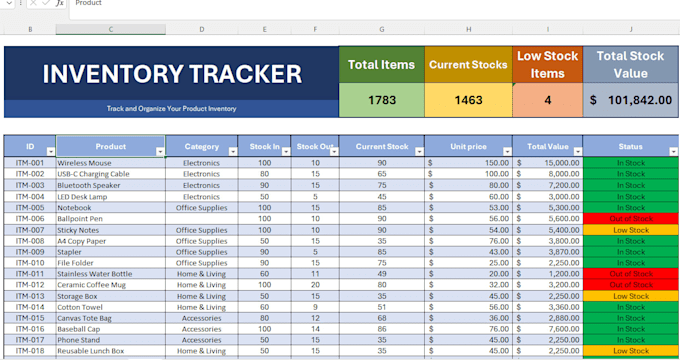This screenshot has height=360, width=680.
Task: Click the INVENTORY TRACKER title banner
Action: 172,73
